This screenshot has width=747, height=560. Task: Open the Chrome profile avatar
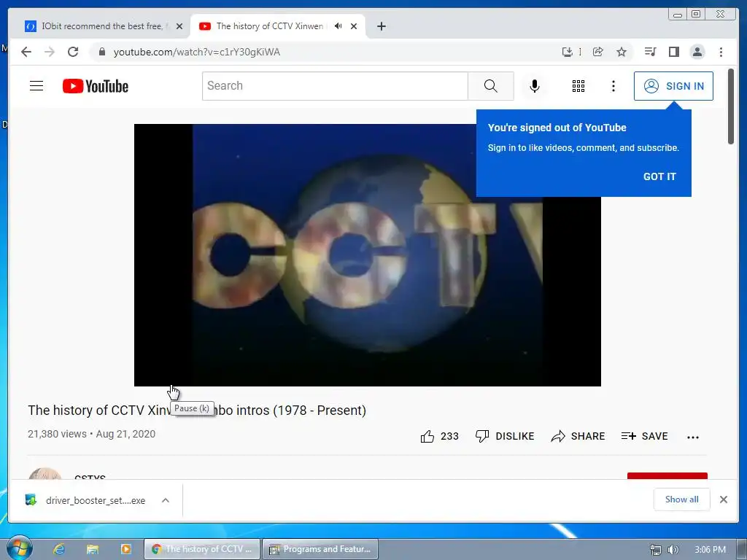coord(697,52)
